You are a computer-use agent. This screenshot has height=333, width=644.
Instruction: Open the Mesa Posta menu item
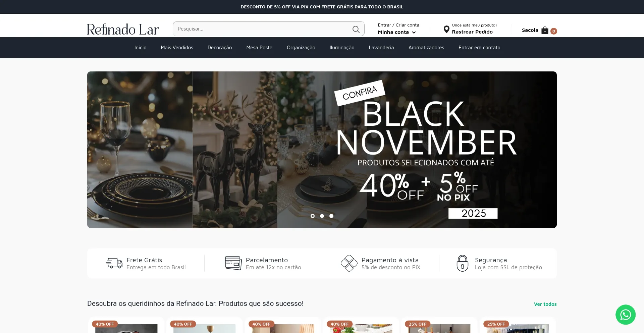point(259,48)
